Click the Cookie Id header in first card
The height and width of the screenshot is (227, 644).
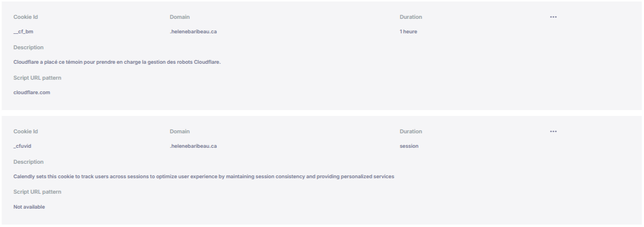pyautogui.click(x=25, y=17)
